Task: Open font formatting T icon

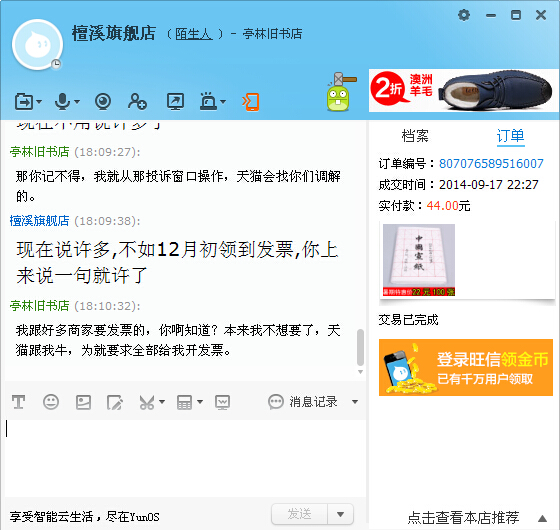Action: tap(19, 402)
